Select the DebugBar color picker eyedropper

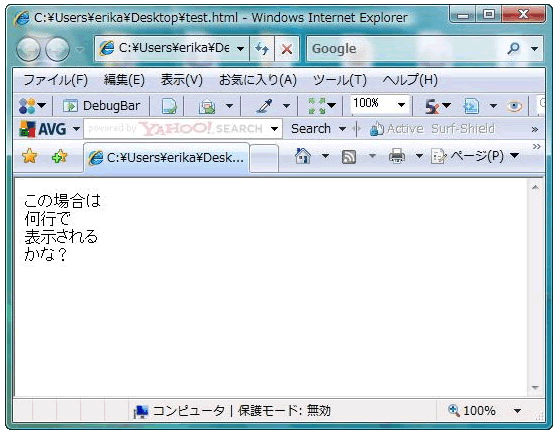click(x=265, y=106)
